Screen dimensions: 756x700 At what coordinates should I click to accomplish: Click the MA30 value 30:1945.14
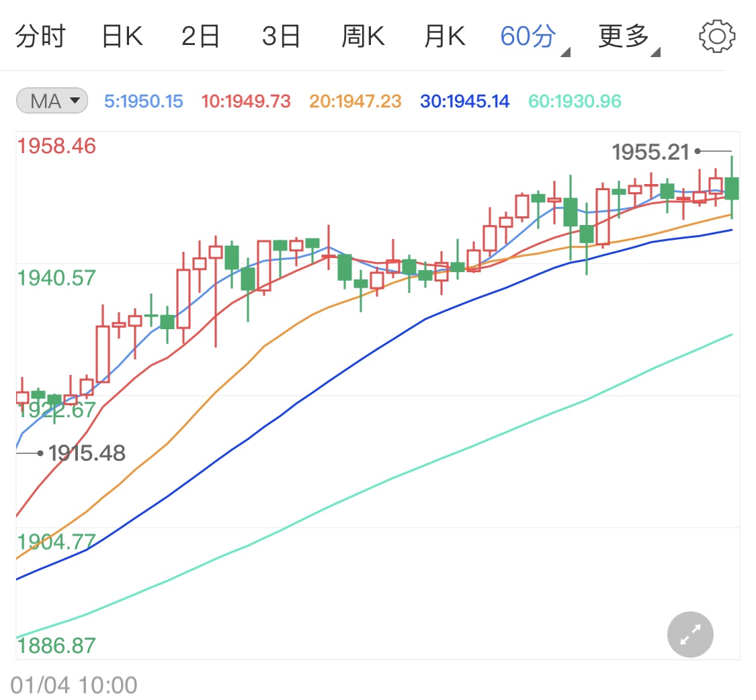pos(465,101)
